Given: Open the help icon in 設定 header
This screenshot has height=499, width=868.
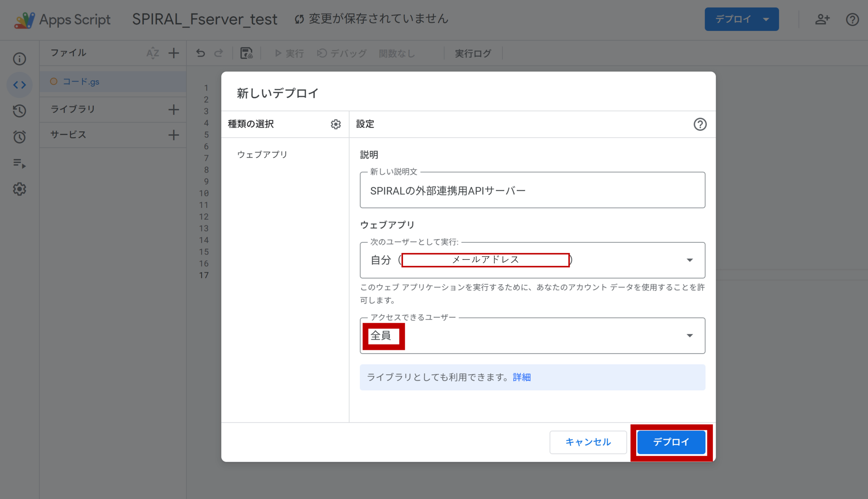Looking at the screenshot, I should click(x=700, y=124).
